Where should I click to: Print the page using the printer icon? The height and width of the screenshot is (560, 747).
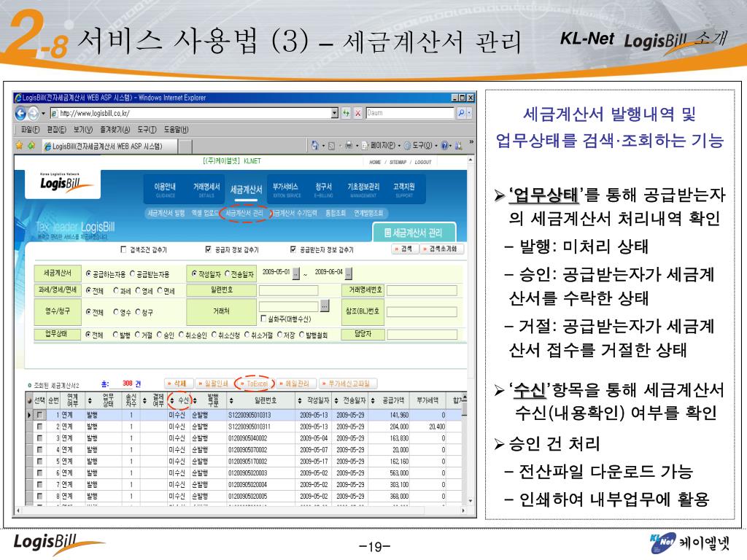click(x=349, y=146)
